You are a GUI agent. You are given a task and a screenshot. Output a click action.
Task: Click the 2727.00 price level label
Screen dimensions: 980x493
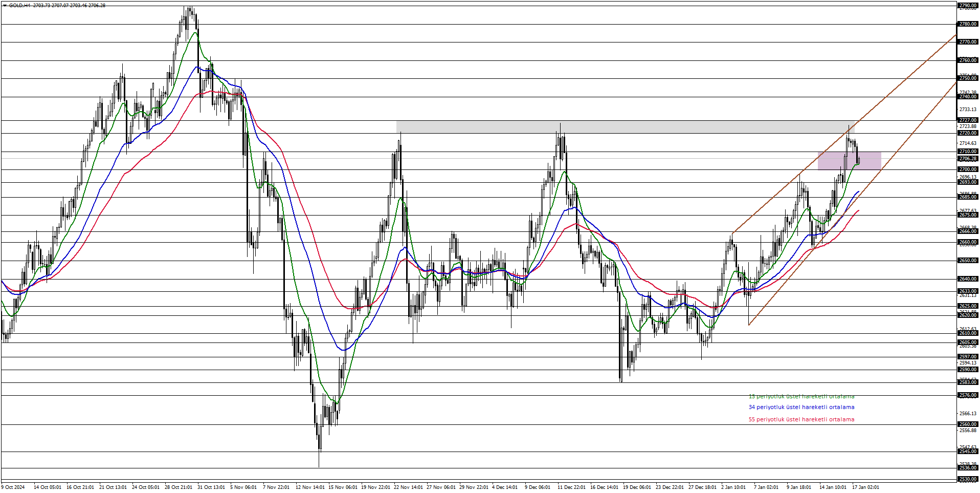point(968,120)
